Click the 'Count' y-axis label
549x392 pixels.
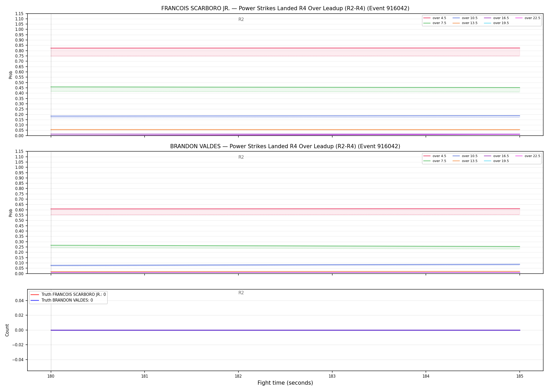coord(7,330)
